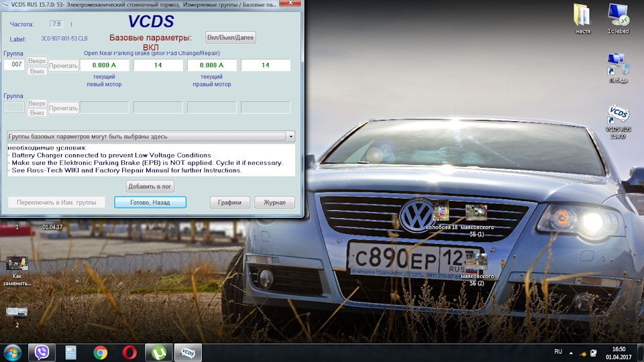Viewport: 644px width, 362px height.
Task: Click the Show desktop button
Action: (x=641, y=353)
